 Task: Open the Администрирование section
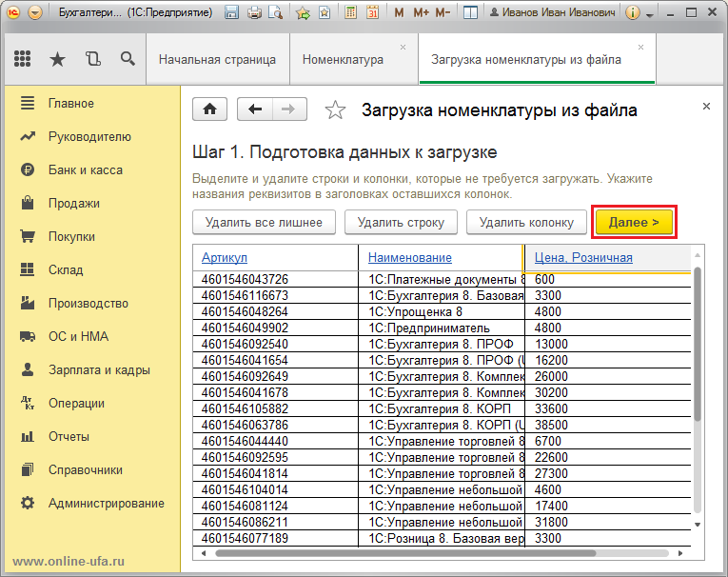pyautogui.click(x=93, y=503)
